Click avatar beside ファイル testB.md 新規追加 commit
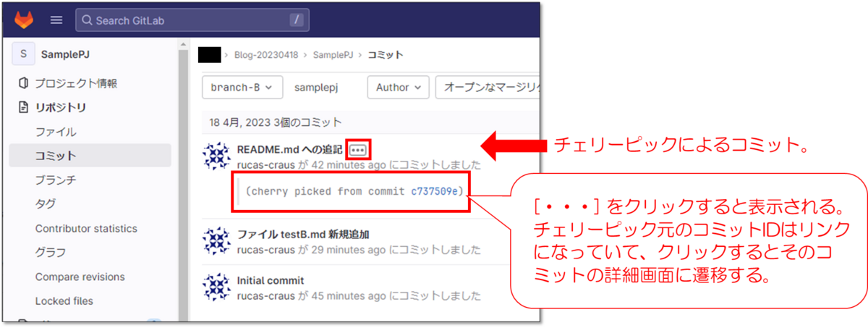The width and height of the screenshot is (868, 328). 216,242
